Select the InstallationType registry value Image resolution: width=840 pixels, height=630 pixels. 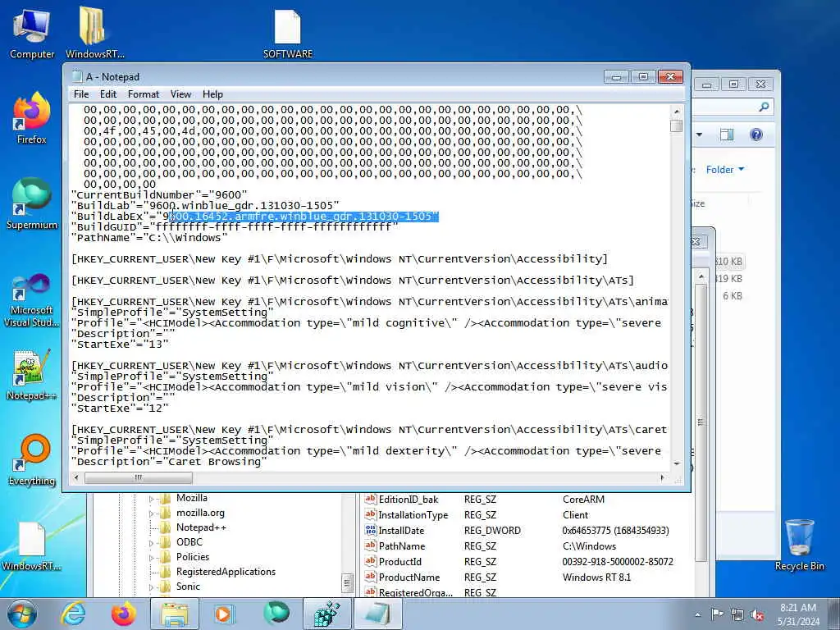413,515
